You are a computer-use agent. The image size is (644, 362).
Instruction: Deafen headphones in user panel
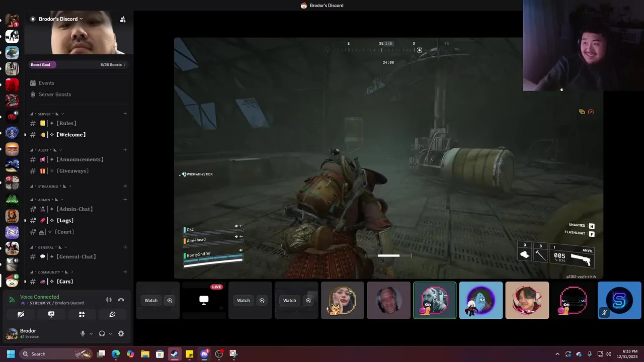tap(102, 333)
